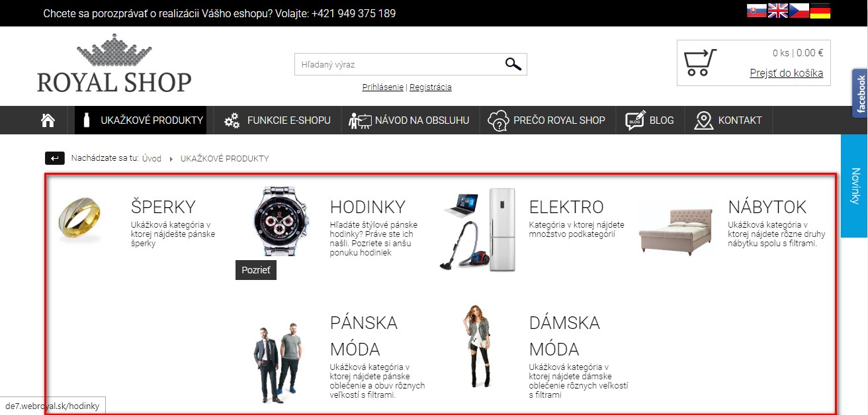
Task: Click the Royal Shop logo
Action: tap(114, 64)
